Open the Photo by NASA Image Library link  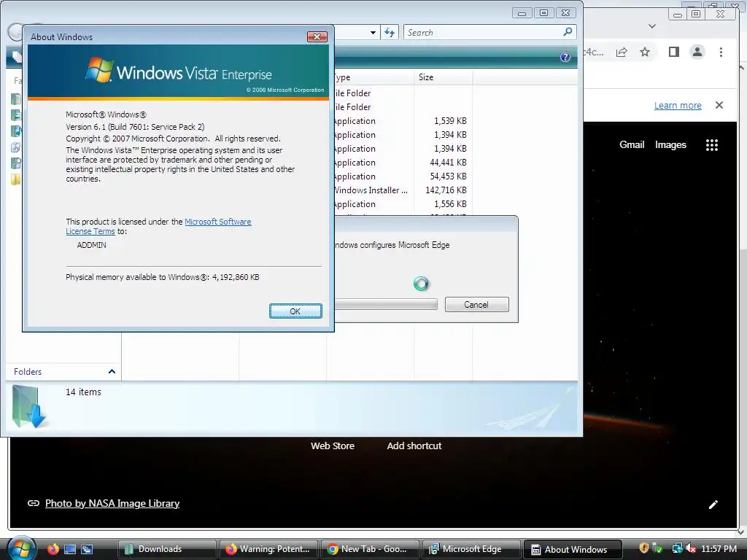[112, 503]
